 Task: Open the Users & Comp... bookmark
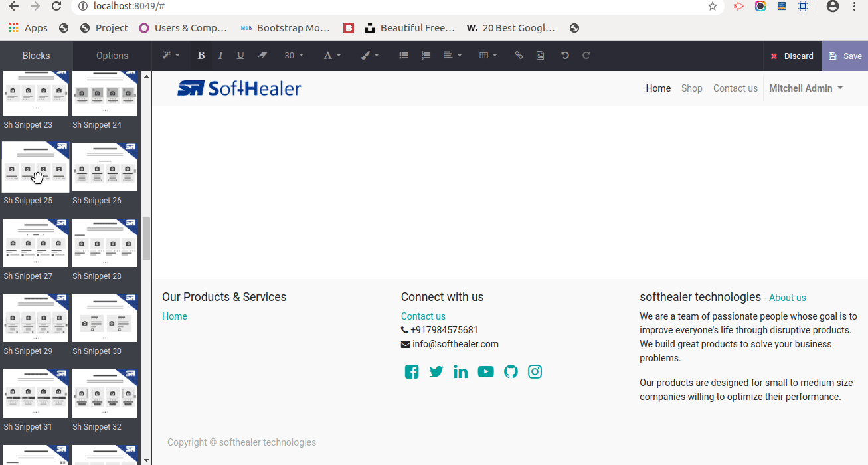click(x=183, y=28)
